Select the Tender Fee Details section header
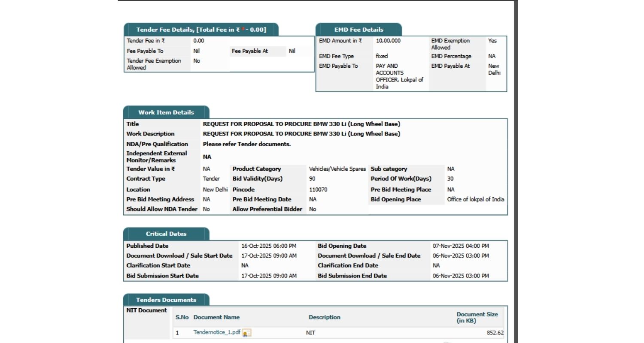Image resolution: width=644 pixels, height=343 pixels. [x=201, y=30]
